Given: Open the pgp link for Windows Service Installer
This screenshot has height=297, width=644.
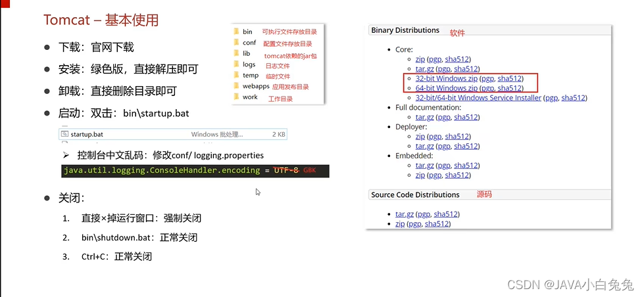Looking at the screenshot, I should (x=551, y=98).
